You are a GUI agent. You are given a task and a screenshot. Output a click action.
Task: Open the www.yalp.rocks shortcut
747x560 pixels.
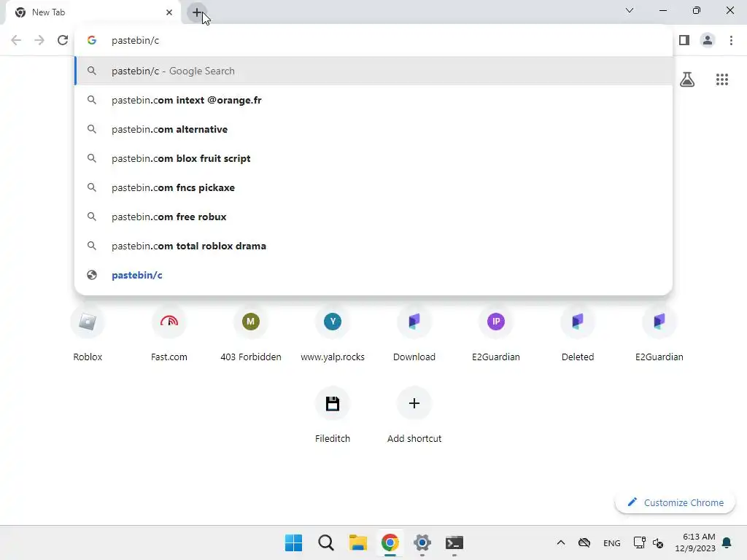333,333
